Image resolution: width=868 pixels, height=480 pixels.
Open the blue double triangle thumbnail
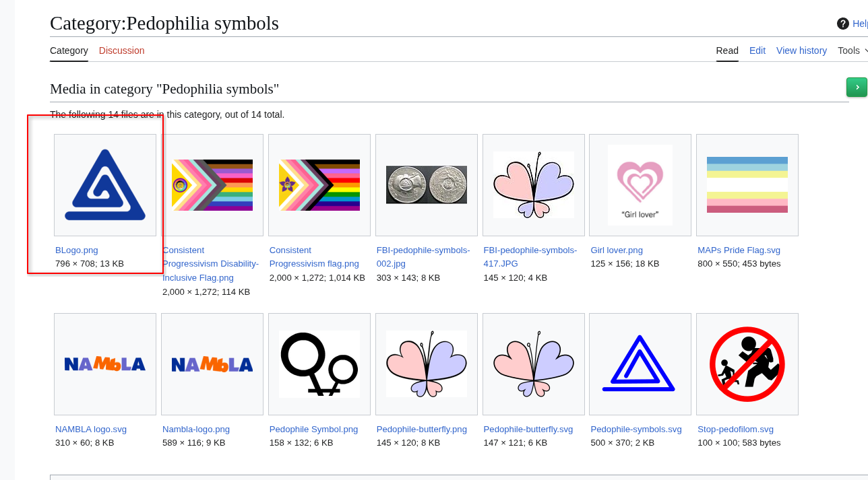click(x=640, y=364)
